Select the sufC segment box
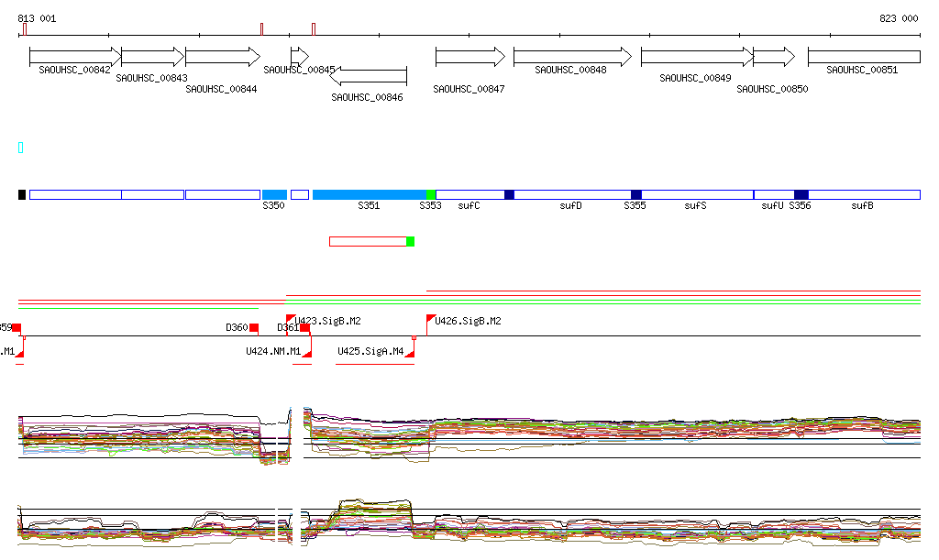This screenshot has height=560, width=939. click(x=470, y=194)
